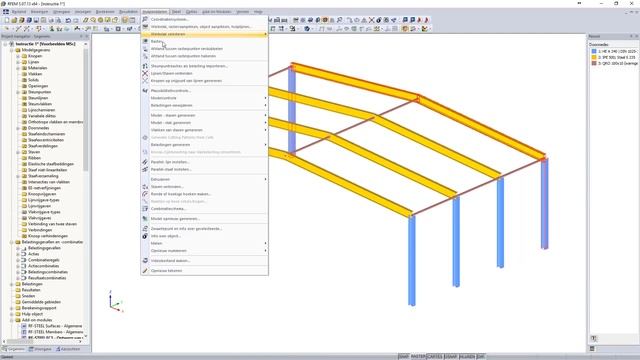The width and height of the screenshot is (640, 360).
Task: Click blue HE A 240 cross-section color swatch
Action: tap(594, 51)
